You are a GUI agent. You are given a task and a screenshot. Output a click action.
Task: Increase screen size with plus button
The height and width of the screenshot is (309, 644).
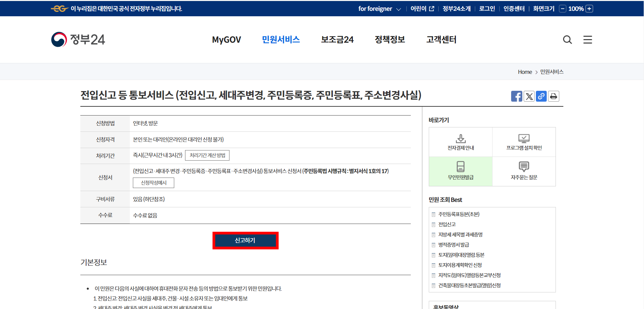click(x=589, y=8)
